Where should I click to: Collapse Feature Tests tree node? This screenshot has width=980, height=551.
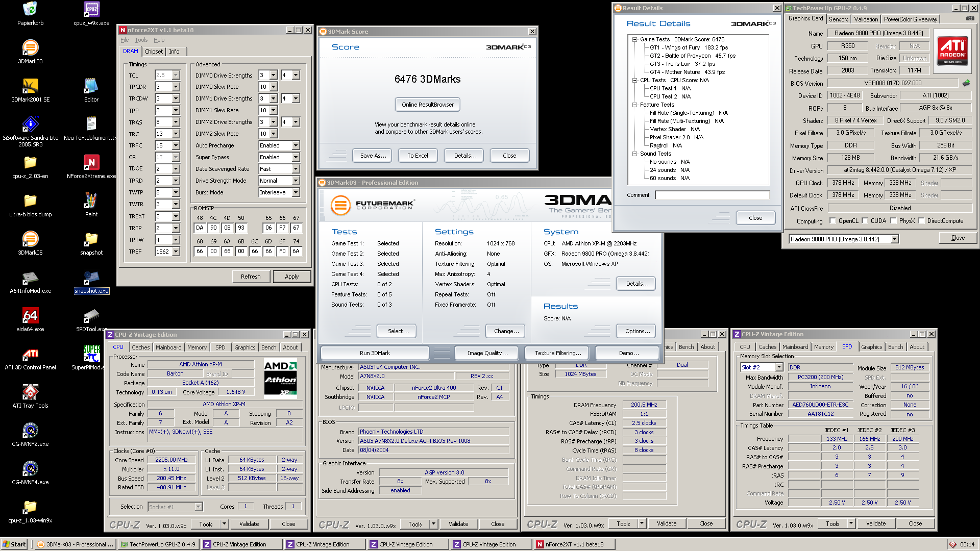coord(634,105)
